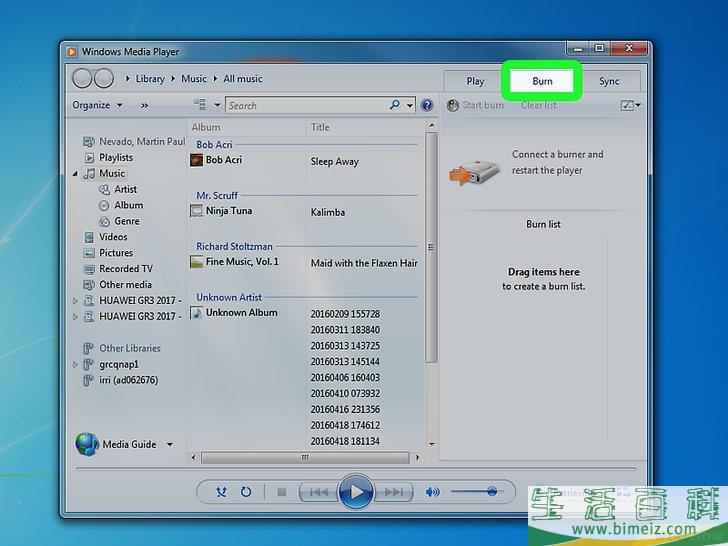Image resolution: width=728 pixels, height=546 pixels.
Task: Click the Start burn icon
Action: 453,105
